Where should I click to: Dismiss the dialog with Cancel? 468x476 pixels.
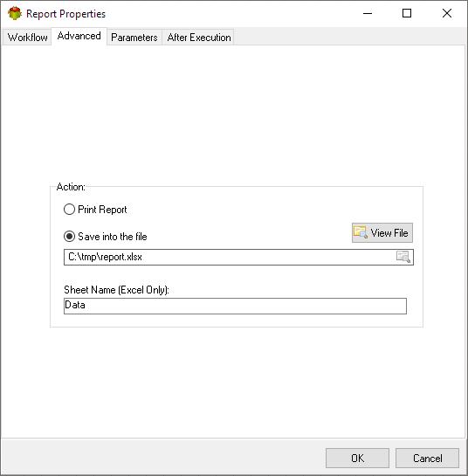(427, 458)
